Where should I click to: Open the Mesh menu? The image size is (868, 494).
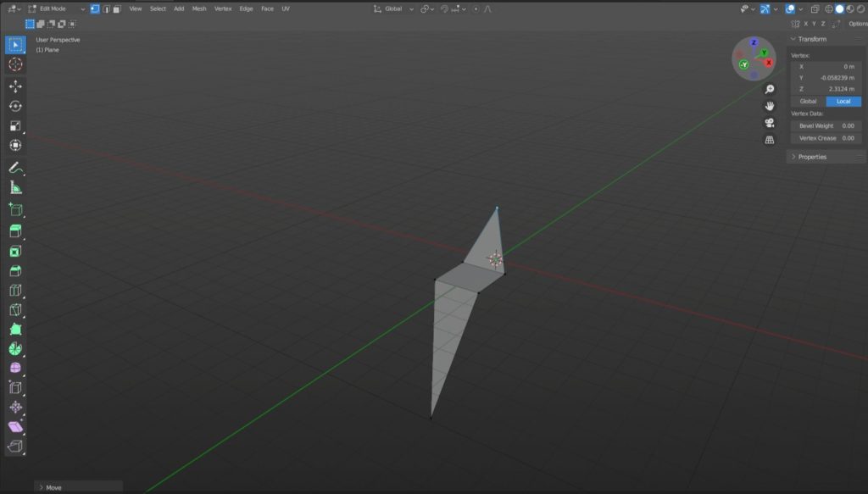199,8
